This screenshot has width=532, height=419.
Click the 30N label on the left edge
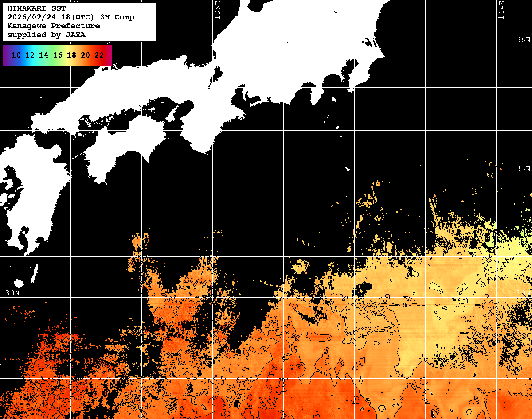(x=12, y=293)
